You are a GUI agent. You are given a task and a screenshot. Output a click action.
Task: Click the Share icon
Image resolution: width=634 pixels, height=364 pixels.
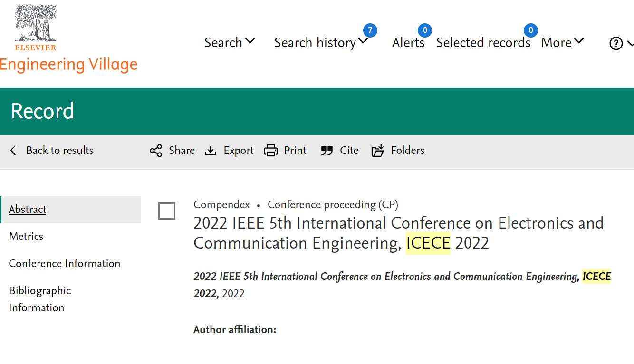click(156, 151)
